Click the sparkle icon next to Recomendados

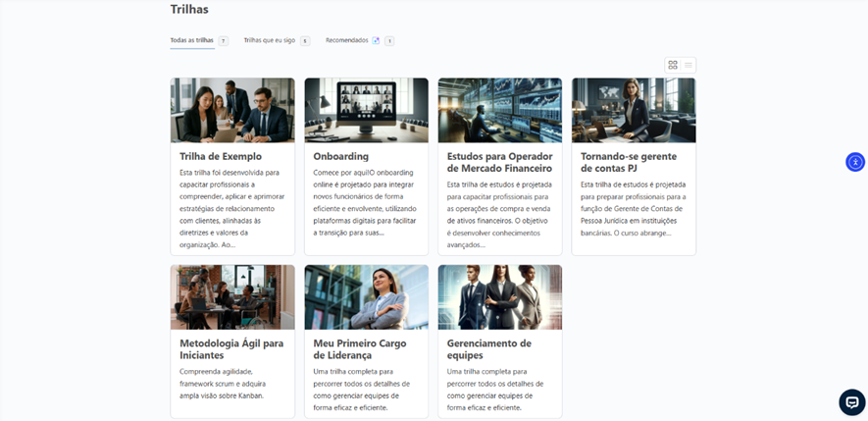(x=376, y=41)
